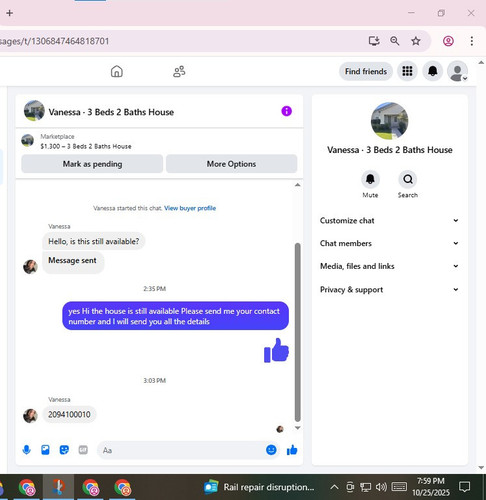Mute the conversation with the bell icon
486x500 pixels.
pyautogui.click(x=370, y=179)
